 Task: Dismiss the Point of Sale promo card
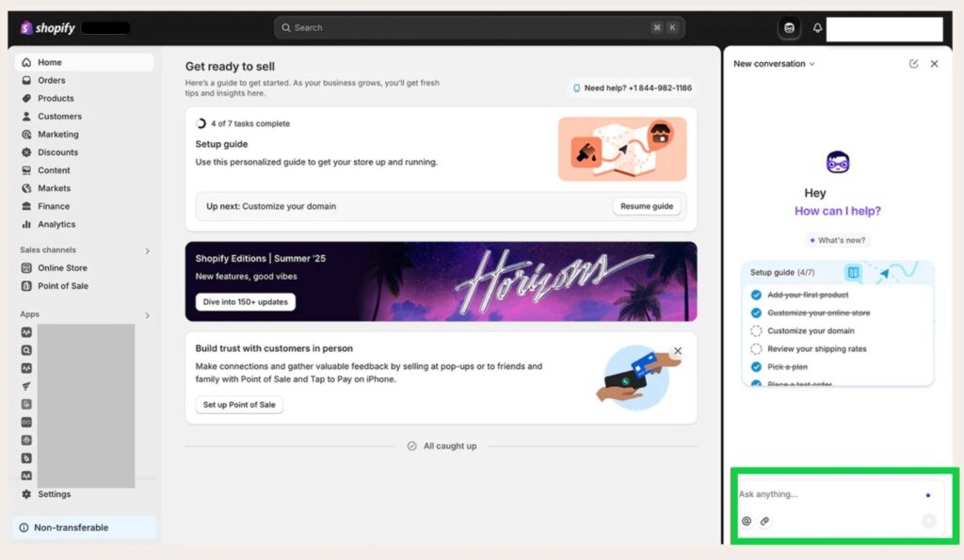tap(677, 351)
